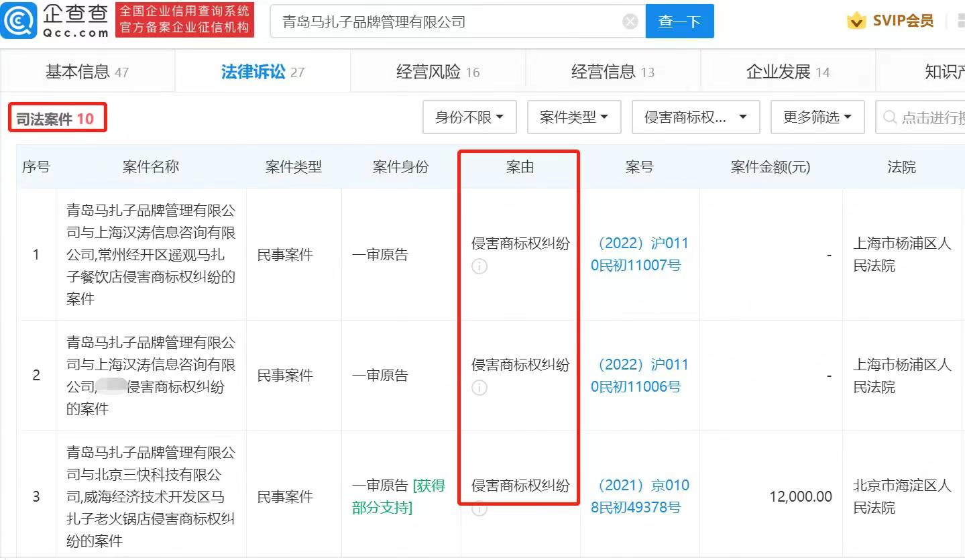This screenshot has height=560, width=965.
Task: Click the Qcc.com logo icon
Action: [19, 21]
